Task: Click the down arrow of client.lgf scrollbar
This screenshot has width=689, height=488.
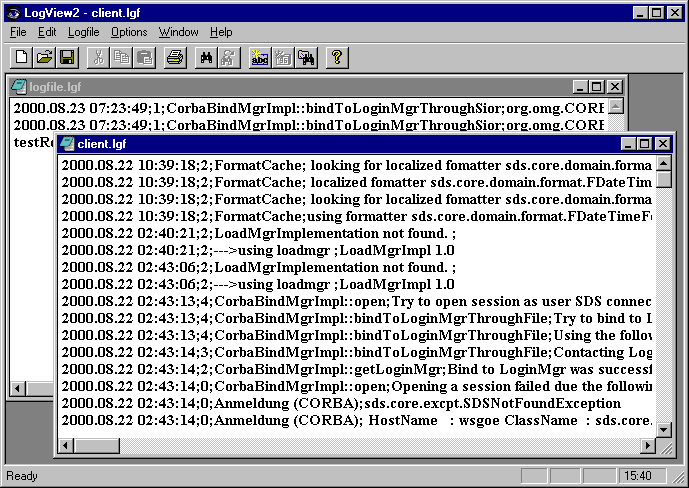Action: (x=664, y=430)
